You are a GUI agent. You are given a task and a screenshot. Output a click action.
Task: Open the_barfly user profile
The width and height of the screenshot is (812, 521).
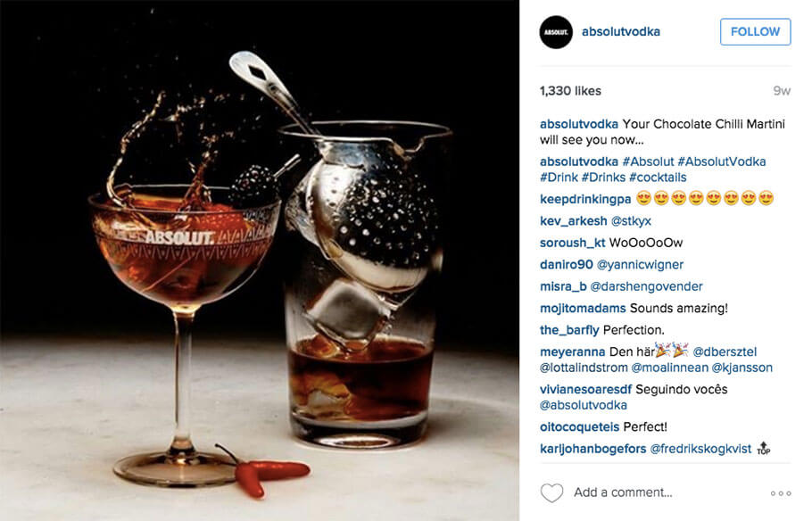[569, 330]
